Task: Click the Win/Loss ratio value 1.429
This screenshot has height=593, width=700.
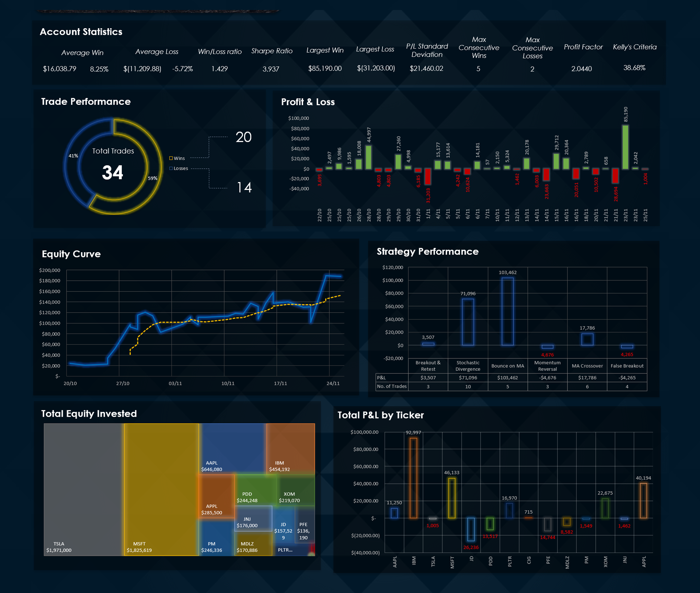Action: 219,69
